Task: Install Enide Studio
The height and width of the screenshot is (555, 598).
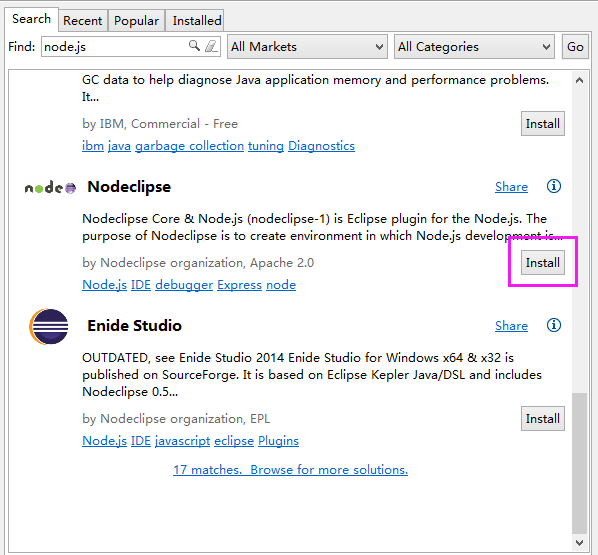Action: (543, 418)
